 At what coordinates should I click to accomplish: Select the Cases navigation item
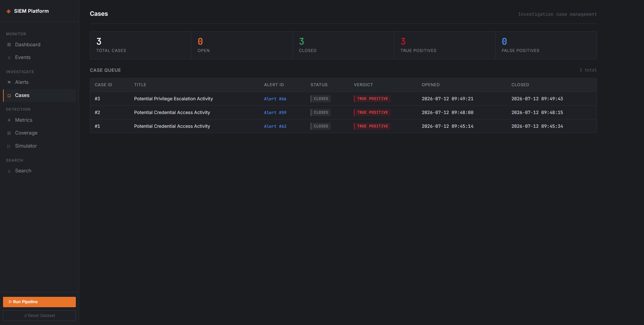(x=39, y=95)
